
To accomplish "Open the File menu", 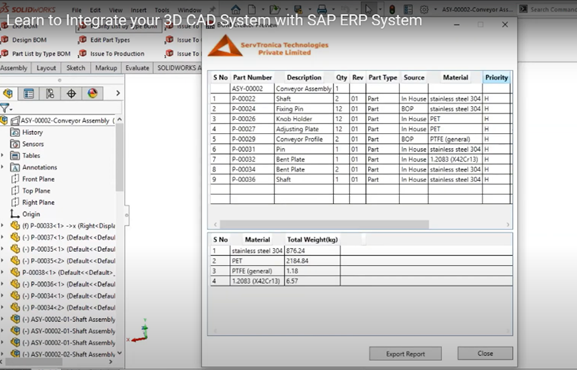I will click(x=77, y=10).
